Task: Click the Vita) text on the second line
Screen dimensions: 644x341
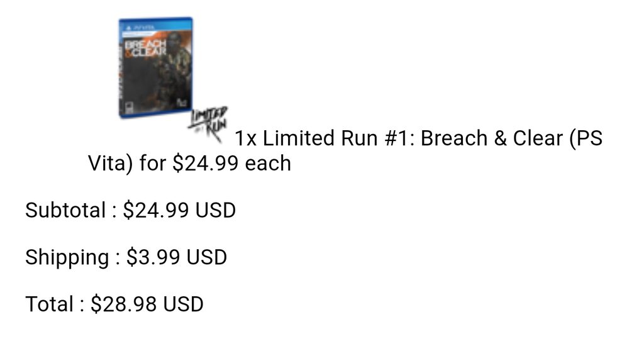Action: pos(111,164)
